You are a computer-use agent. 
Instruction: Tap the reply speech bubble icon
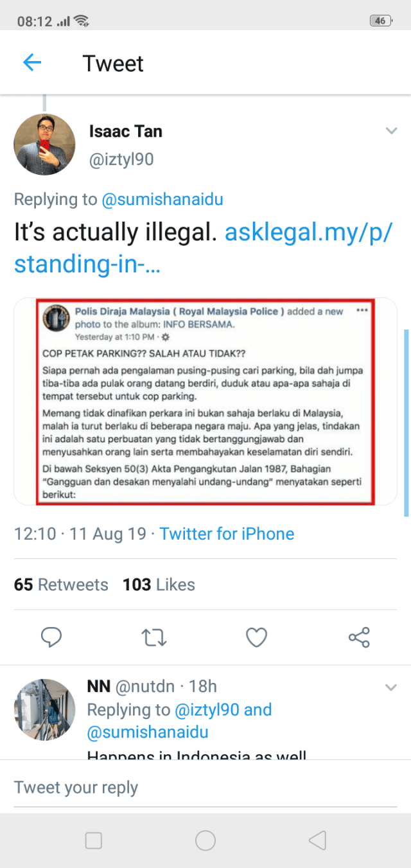(x=51, y=637)
